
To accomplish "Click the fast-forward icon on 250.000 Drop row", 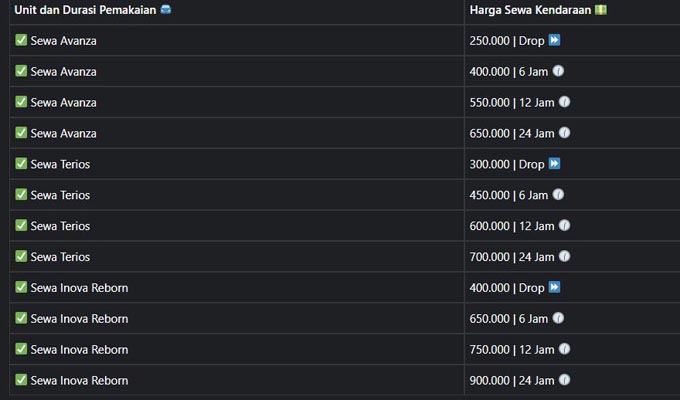I will pos(554,40).
